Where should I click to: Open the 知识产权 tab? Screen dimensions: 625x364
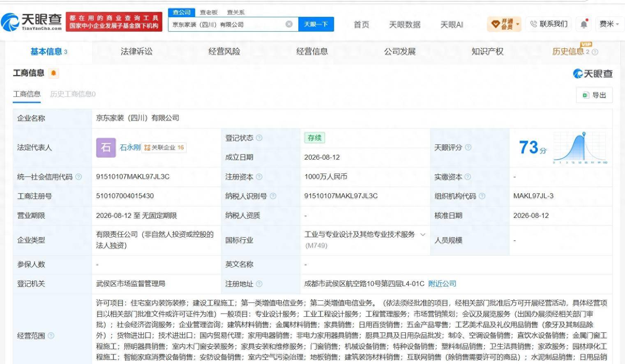click(x=487, y=52)
